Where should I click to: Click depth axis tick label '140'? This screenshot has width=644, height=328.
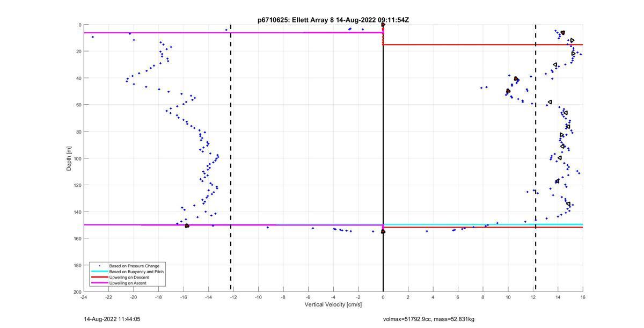[x=77, y=212]
